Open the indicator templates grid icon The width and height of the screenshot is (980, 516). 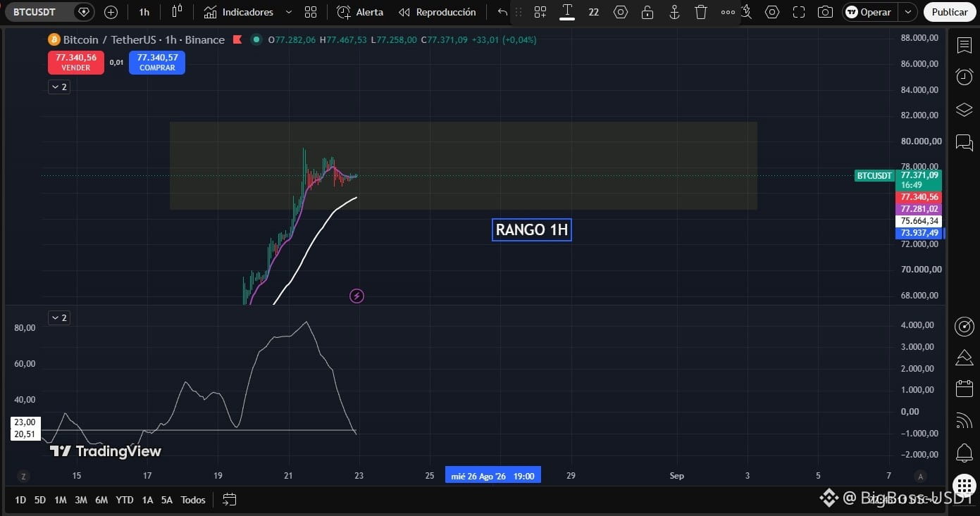pos(311,12)
